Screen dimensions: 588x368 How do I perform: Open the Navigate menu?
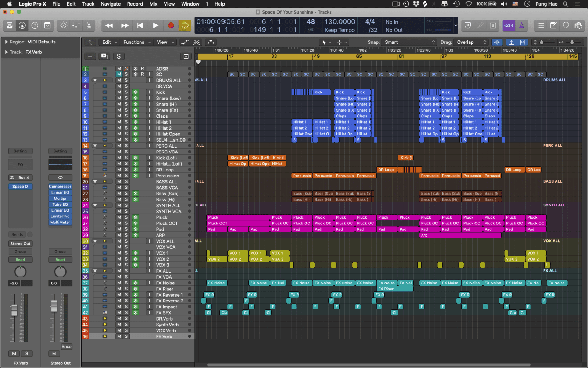(x=111, y=4)
